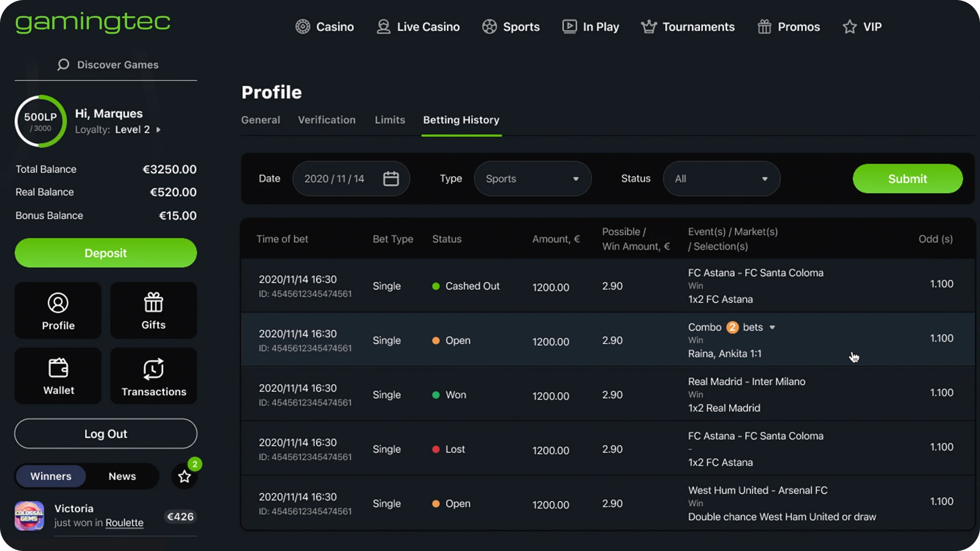Click the 500LP loyalty progress ring
Screen dimensions: 980x551
tap(40, 121)
